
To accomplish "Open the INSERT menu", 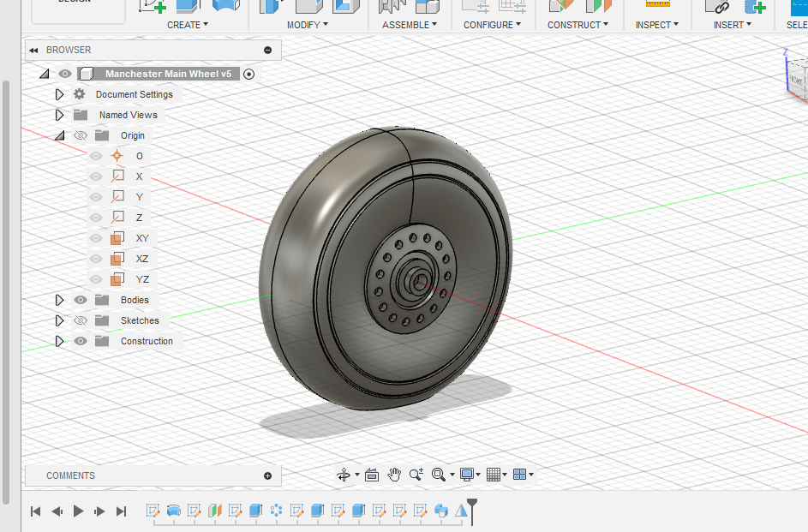I will pyautogui.click(x=733, y=25).
